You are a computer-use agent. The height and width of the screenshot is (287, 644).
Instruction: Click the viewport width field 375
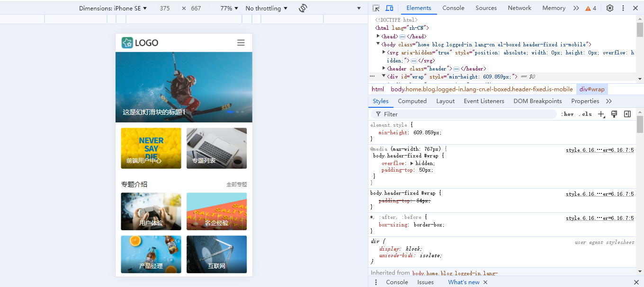pyautogui.click(x=165, y=8)
